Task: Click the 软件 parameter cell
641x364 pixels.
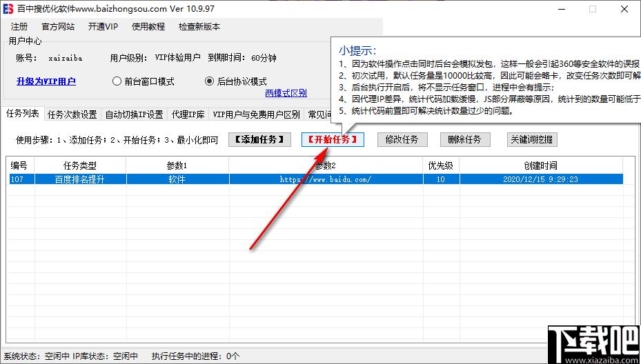Action: coord(177,179)
